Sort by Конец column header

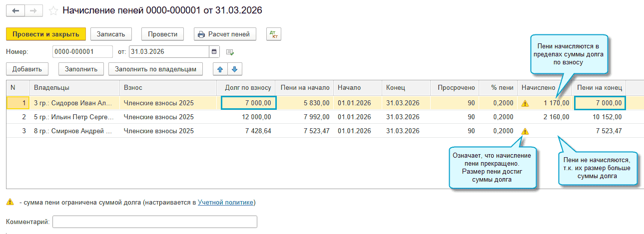tap(406, 87)
